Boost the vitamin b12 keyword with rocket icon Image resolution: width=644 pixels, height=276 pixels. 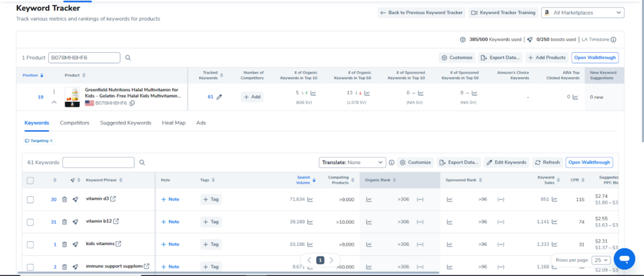tap(75, 221)
